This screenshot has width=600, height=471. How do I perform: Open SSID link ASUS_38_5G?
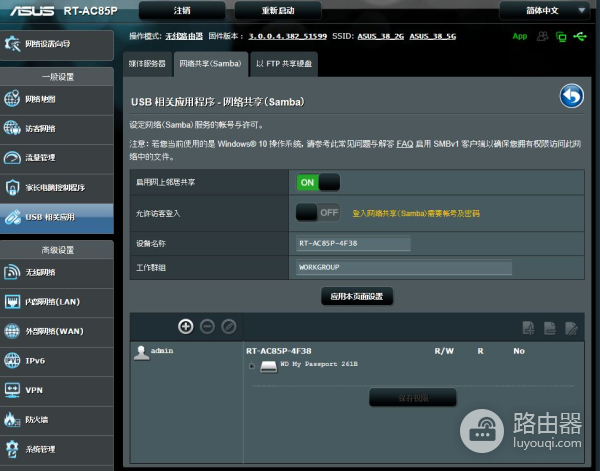tap(433, 36)
